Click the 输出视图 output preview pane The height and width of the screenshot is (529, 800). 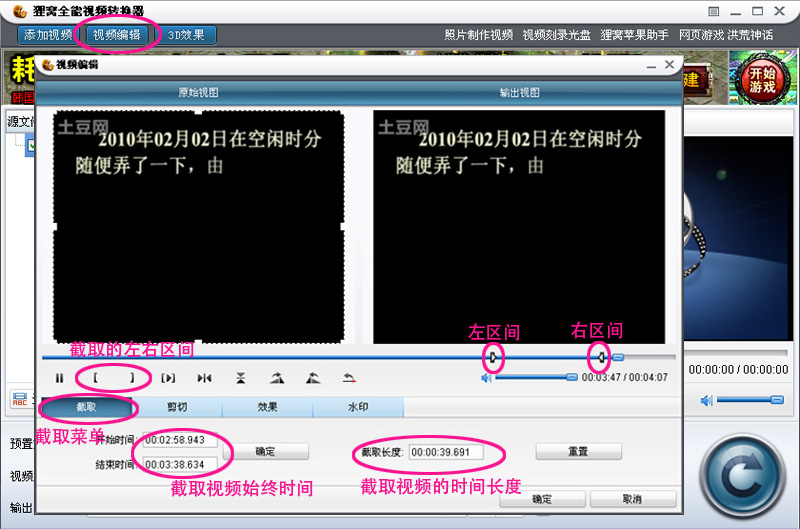pyautogui.click(x=519, y=226)
